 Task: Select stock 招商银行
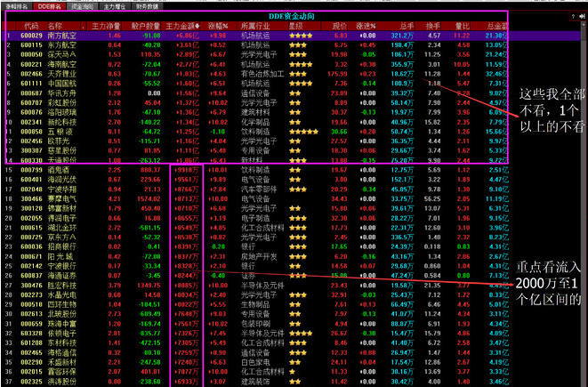click(62, 246)
